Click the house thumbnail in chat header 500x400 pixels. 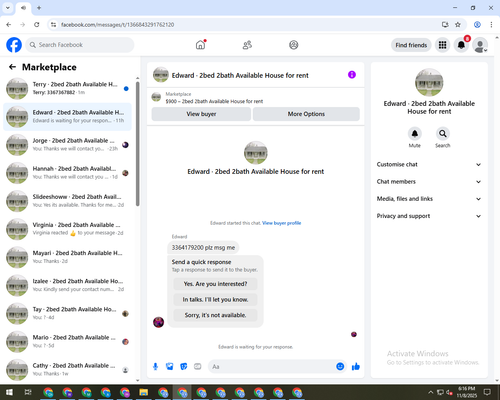pyautogui.click(x=161, y=75)
